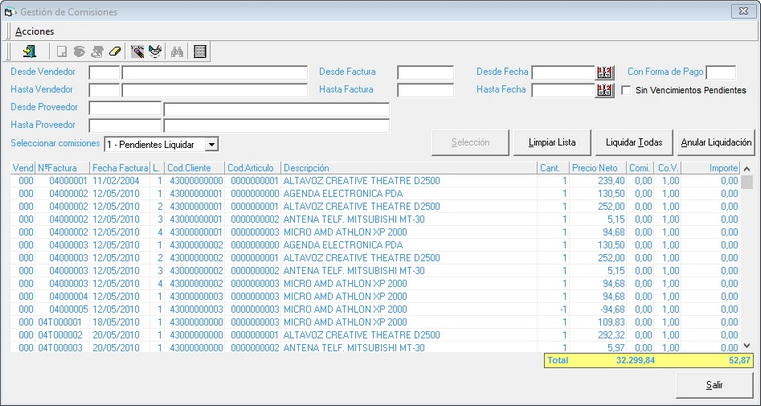Click the Comi. column header
Screen dimensions: 761x406
(x=640, y=168)
